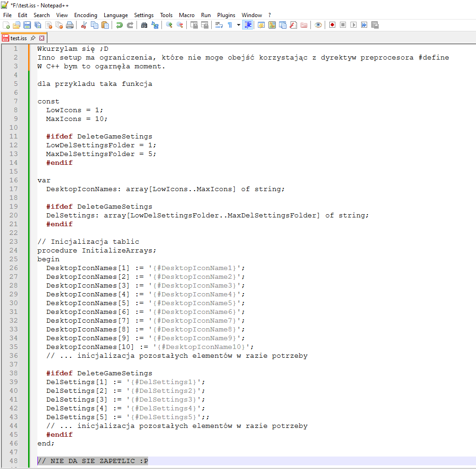Open the Edit menu
Screen dimensions: 476x469
coord(23,15)
